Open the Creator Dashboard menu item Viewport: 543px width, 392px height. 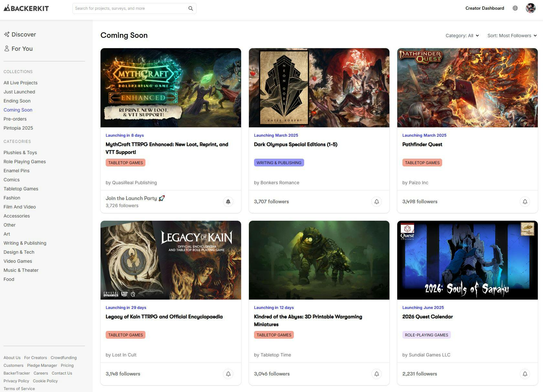[484, 8]
